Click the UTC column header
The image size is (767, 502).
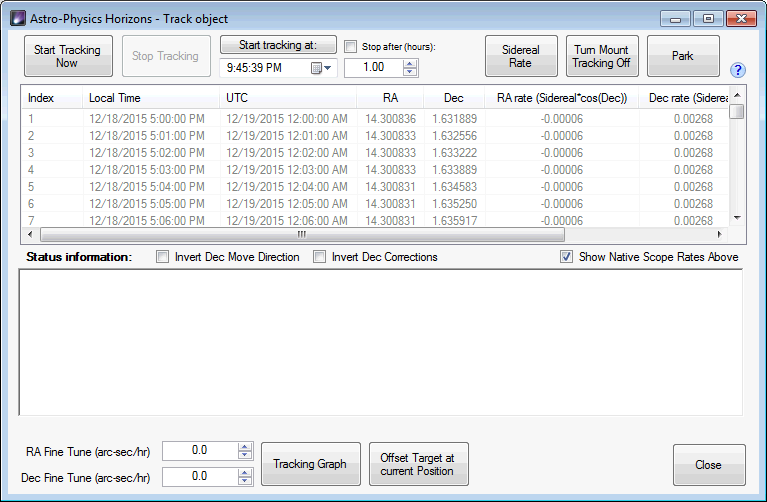[288, 98]
